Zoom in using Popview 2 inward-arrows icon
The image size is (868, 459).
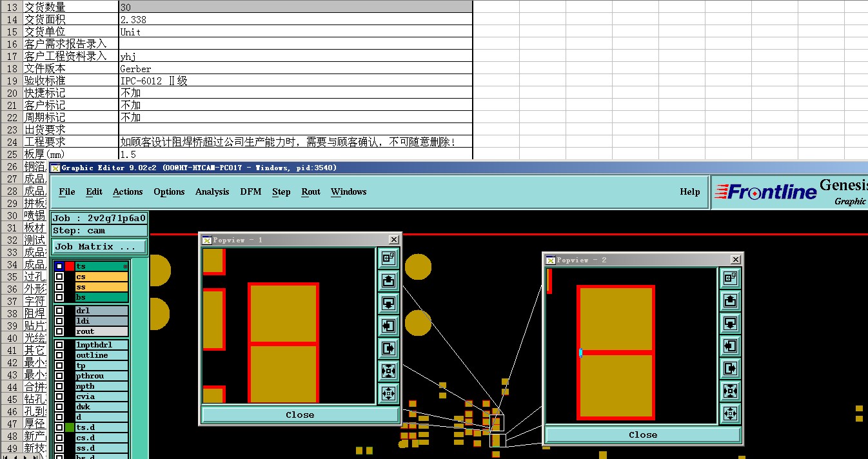730,391
